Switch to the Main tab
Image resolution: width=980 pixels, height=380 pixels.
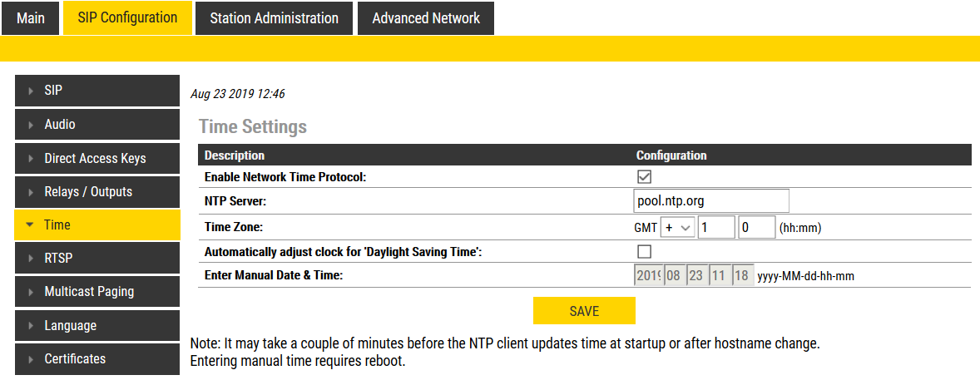(31, 18)
